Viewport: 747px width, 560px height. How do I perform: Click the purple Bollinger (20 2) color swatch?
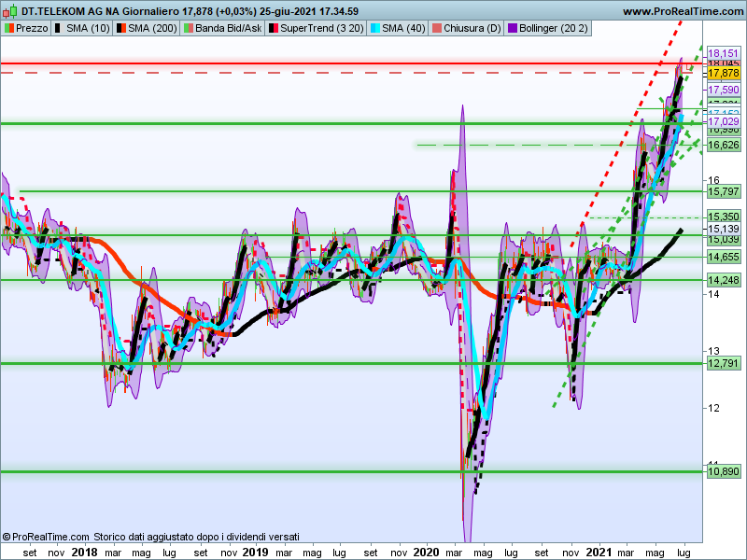tap(512, 28)
